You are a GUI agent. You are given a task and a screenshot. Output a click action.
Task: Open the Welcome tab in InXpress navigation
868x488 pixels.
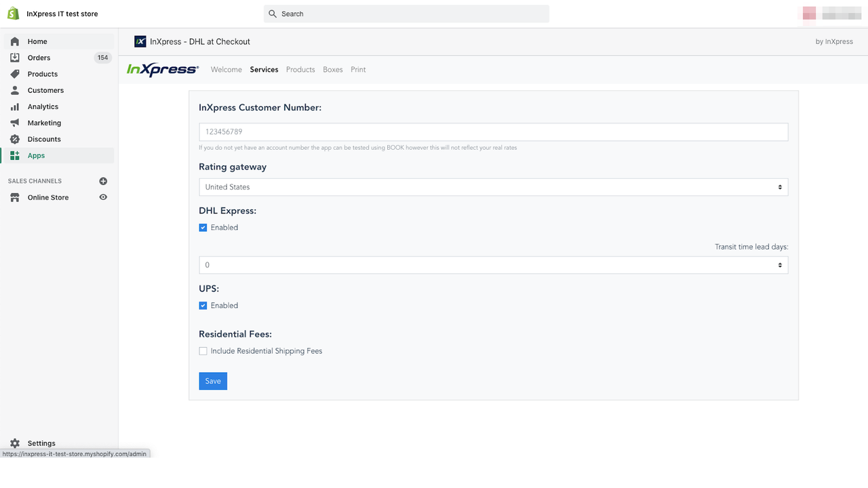click(x=226, y=69)
